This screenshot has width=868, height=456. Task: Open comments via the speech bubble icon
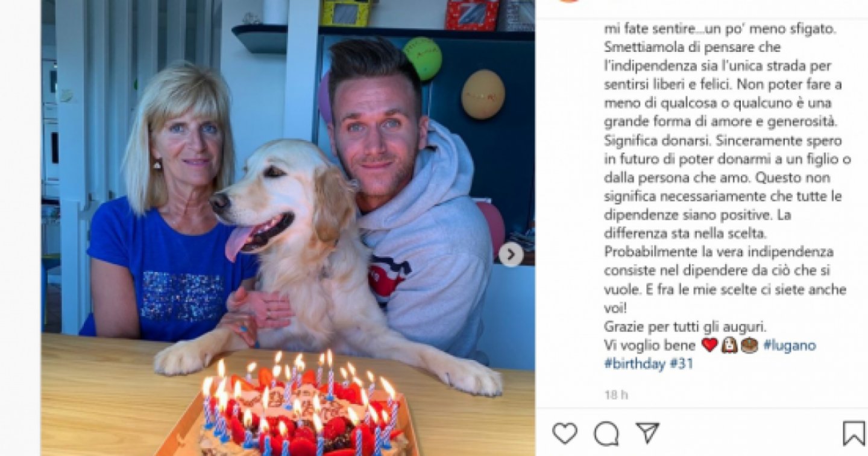(606, 433)
